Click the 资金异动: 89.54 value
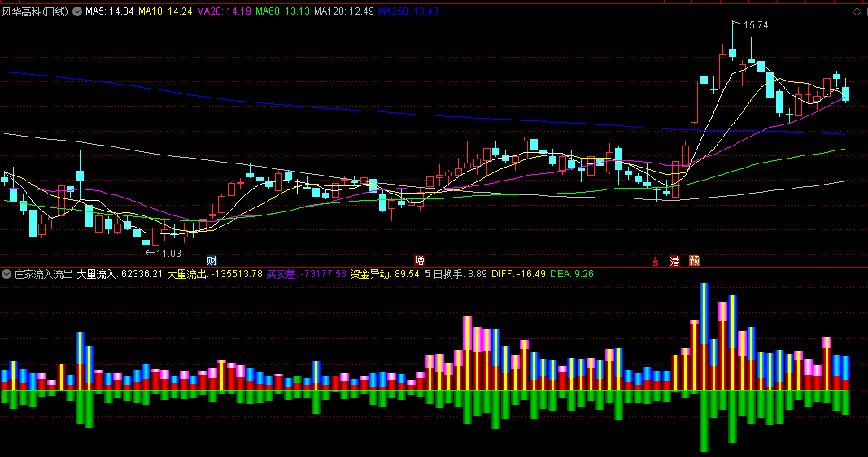Viewport: 868px width, 457px height. (385, 274)
